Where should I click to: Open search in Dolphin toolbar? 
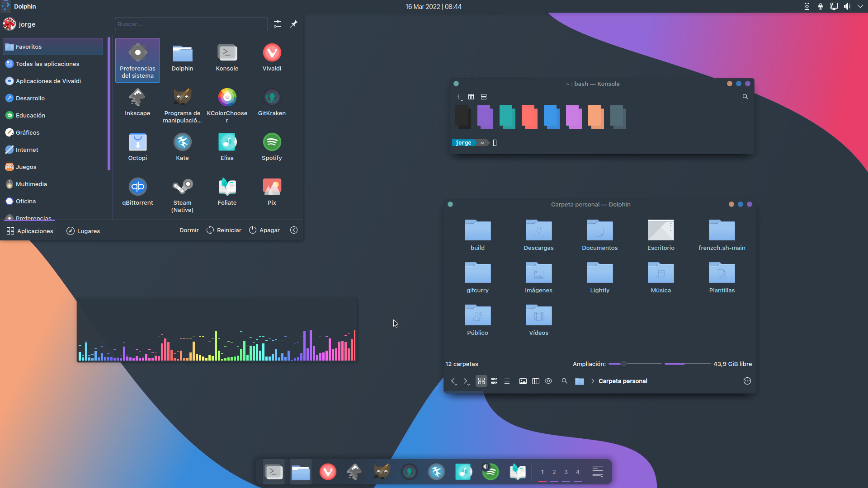tap(565, 381)
